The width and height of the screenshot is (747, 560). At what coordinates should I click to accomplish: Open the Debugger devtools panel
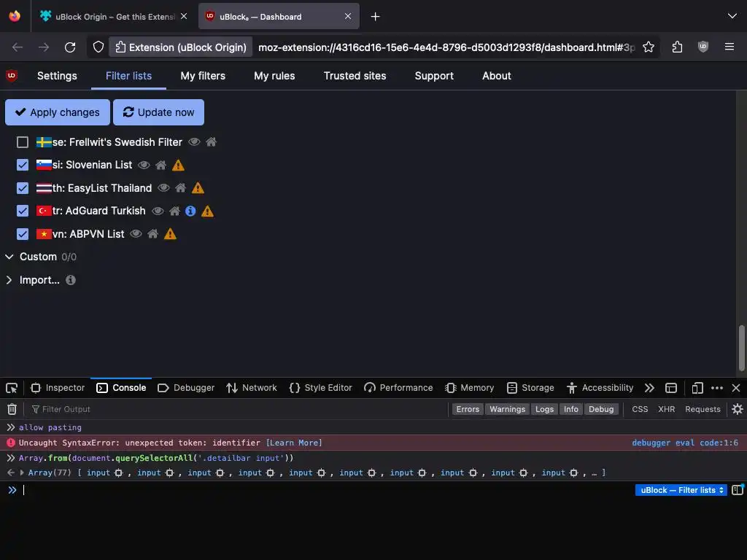186,388
